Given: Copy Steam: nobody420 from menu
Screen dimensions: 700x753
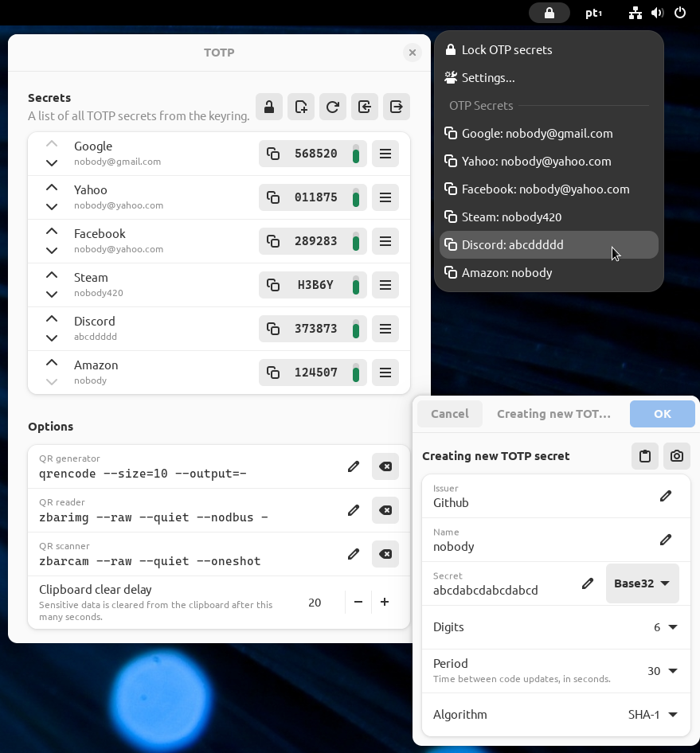Looking at the screenshot, I should point(549,217).
